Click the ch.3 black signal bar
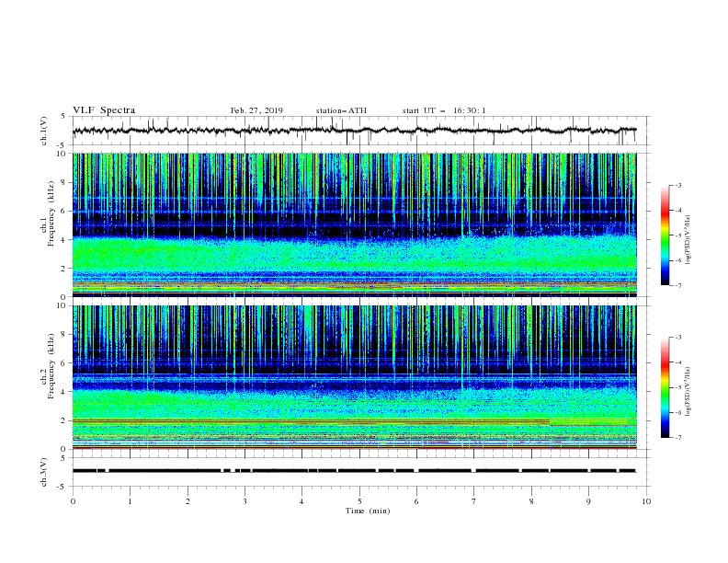The height and width of the screenshot is (563, 728). (x=354, y=471)
